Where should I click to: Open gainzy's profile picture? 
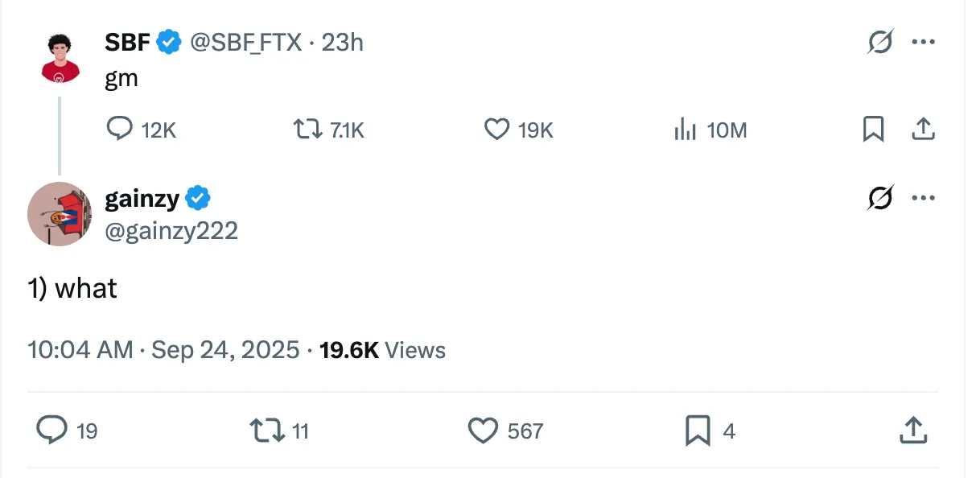coord(60,213)
